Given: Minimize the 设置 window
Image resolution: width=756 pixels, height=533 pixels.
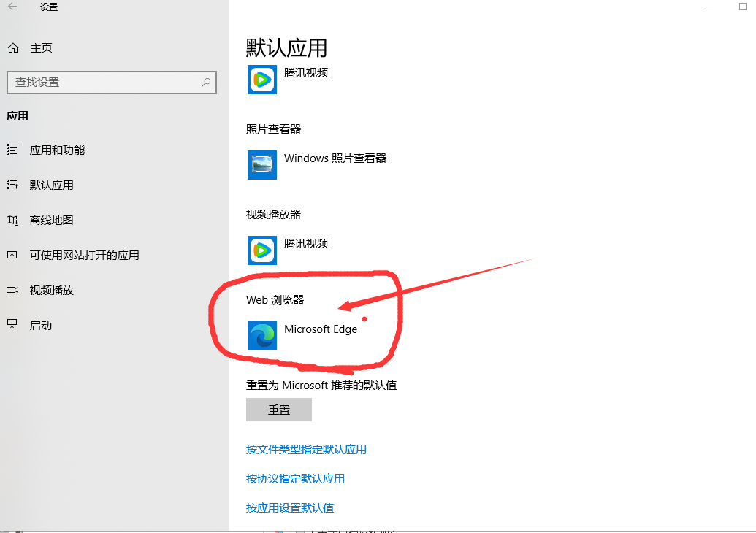Looking at the screenshot, I should [709, 7].
